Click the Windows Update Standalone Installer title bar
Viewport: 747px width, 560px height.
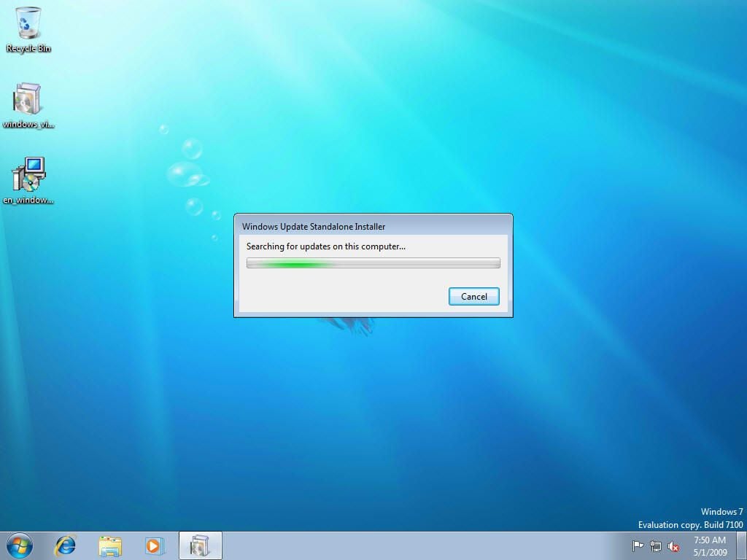pos(373,226)
